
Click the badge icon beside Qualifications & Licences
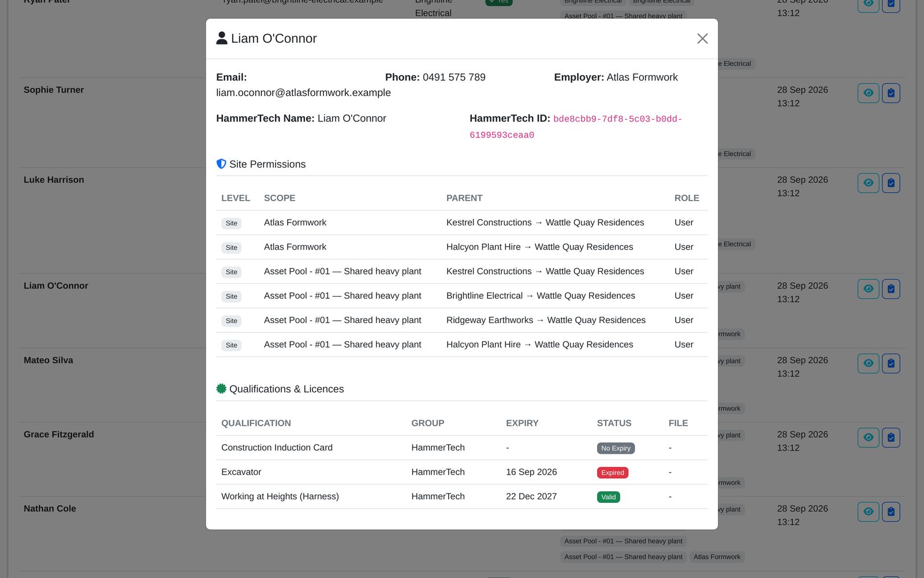pos(221,389)
